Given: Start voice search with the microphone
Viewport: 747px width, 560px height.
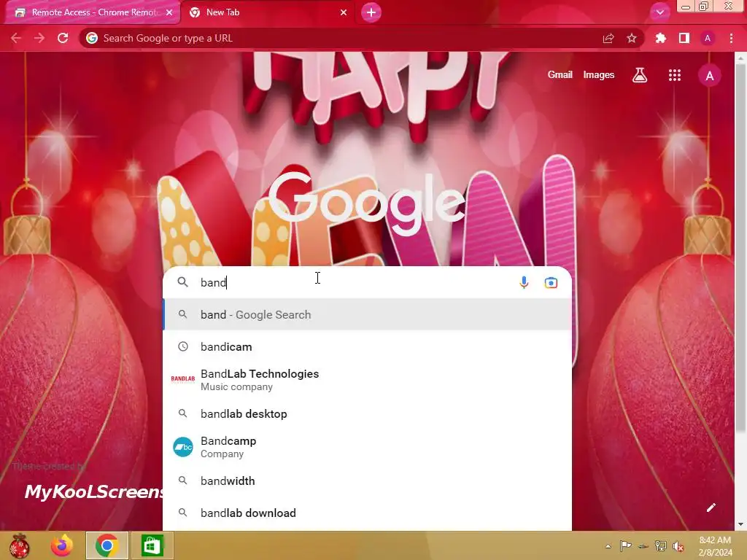Looking at the screenshot, I should pyautogui.click(x=524, y=282).
